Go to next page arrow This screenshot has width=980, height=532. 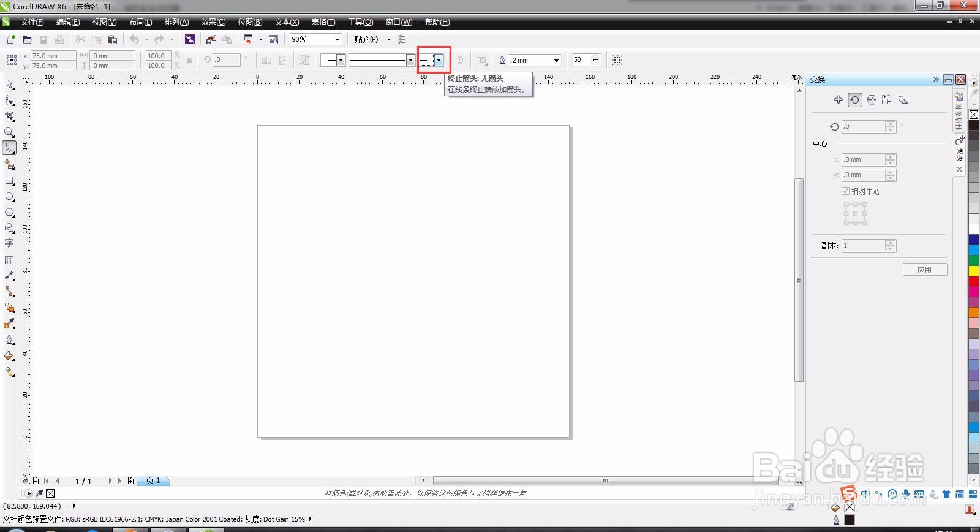110,481
